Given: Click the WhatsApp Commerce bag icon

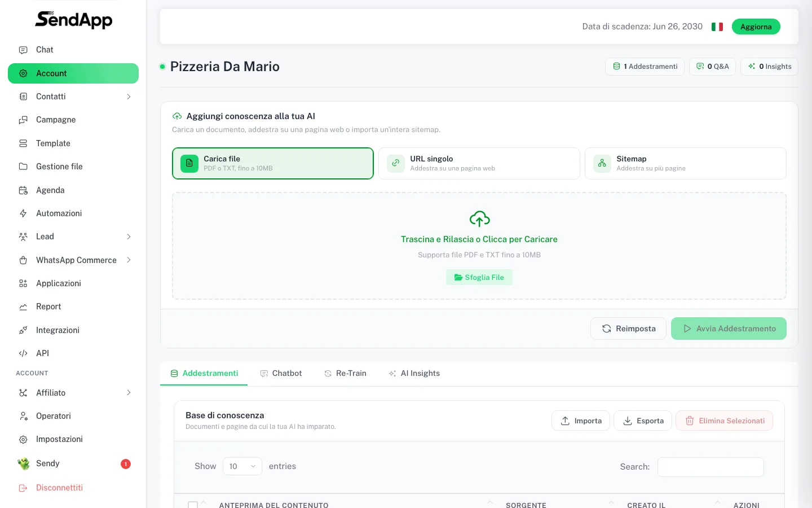Looking at the screenshot, I should pyautogui.click(x=23, y=260).
